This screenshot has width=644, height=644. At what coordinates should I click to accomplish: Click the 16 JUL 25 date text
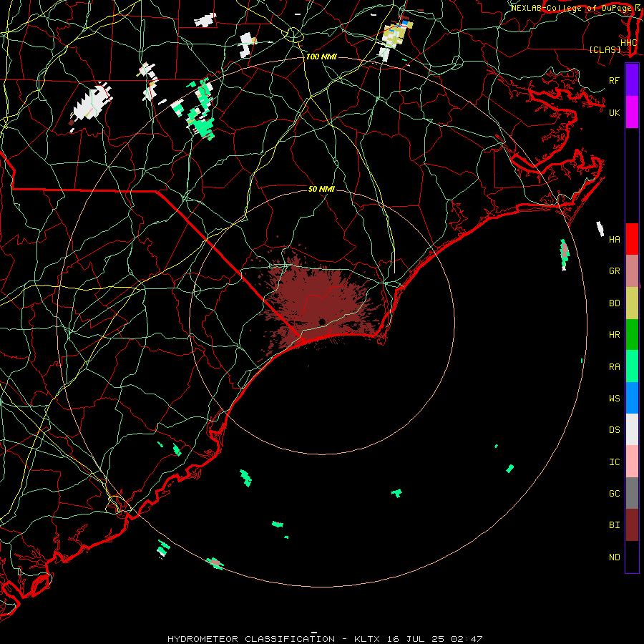pos(415,639)
